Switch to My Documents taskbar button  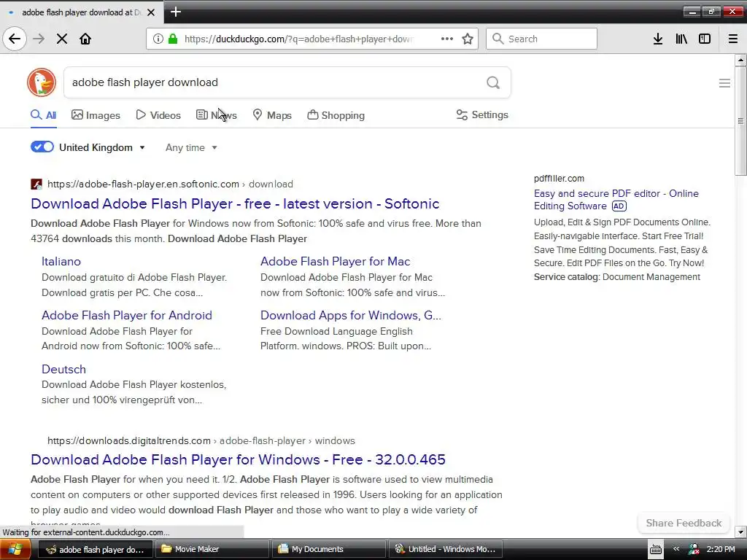tap(328, 549)
